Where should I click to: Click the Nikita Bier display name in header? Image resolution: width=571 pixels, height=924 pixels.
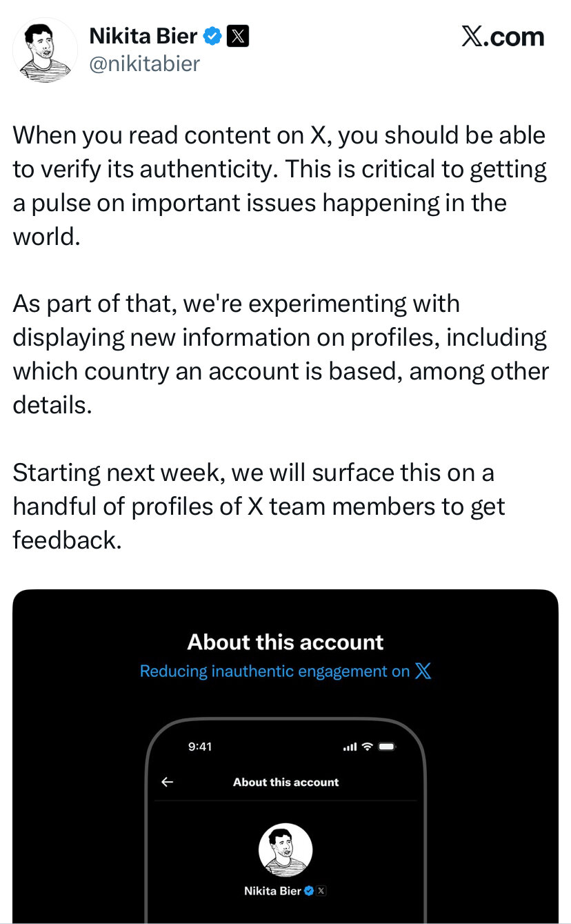tap(143, 36)
